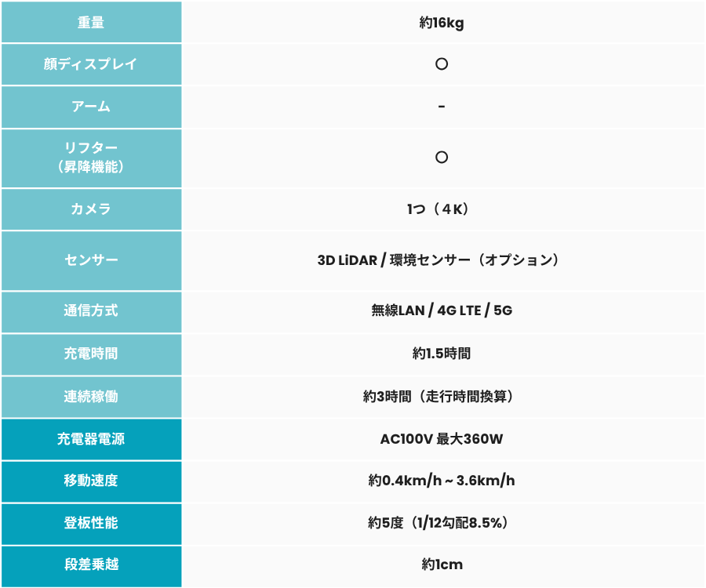
Task: Select the 顔ディスプレイ label cell
Action: 91,64
